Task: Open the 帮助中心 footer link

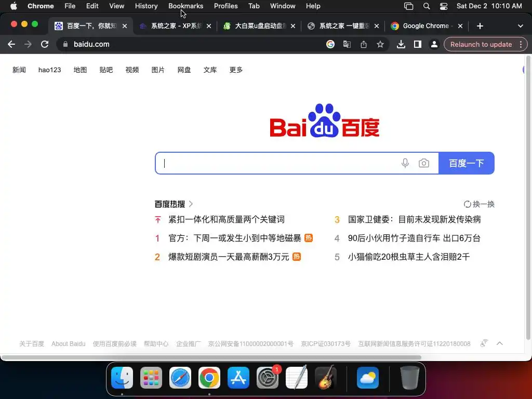Action: (x=156, y=344)
